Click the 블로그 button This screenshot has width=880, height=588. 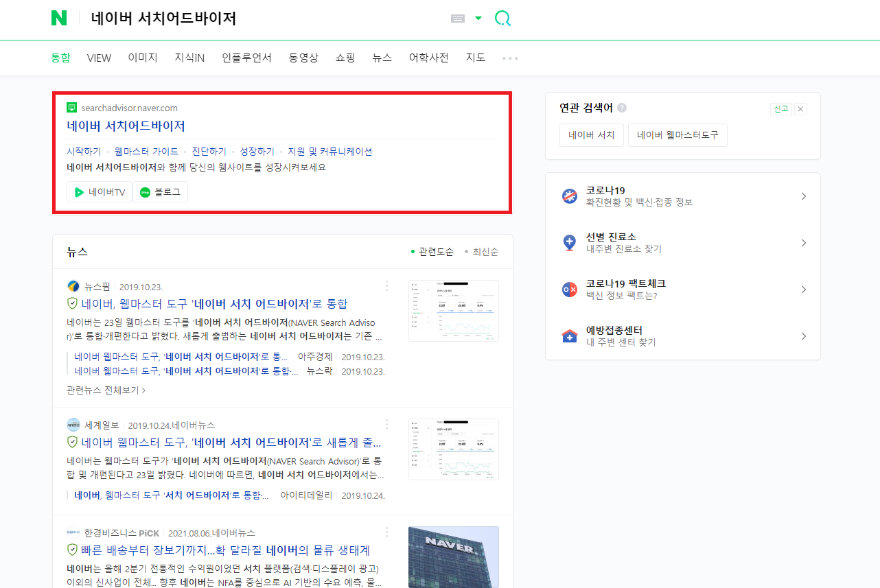pyautogui.click(x=160, y=192)
